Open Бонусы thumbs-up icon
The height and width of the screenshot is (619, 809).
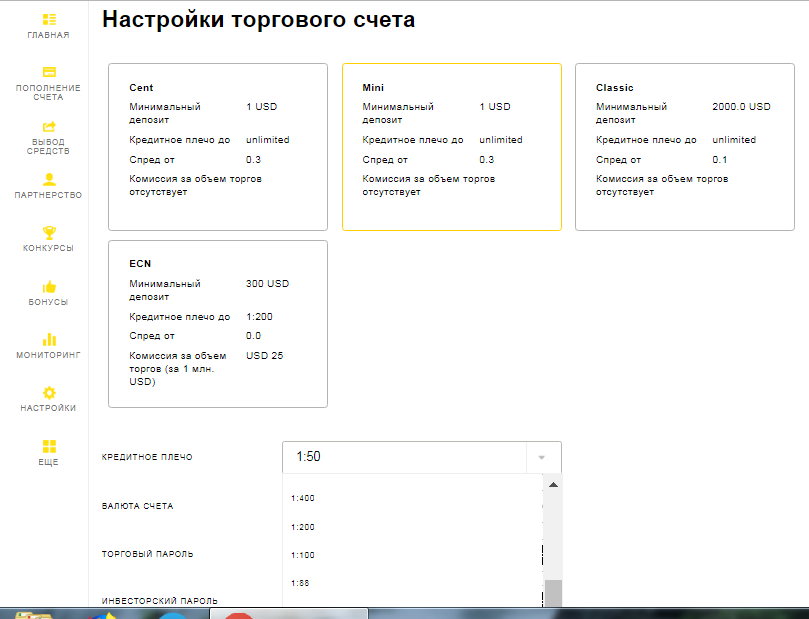pyautogui.click(x=49, y=287)
